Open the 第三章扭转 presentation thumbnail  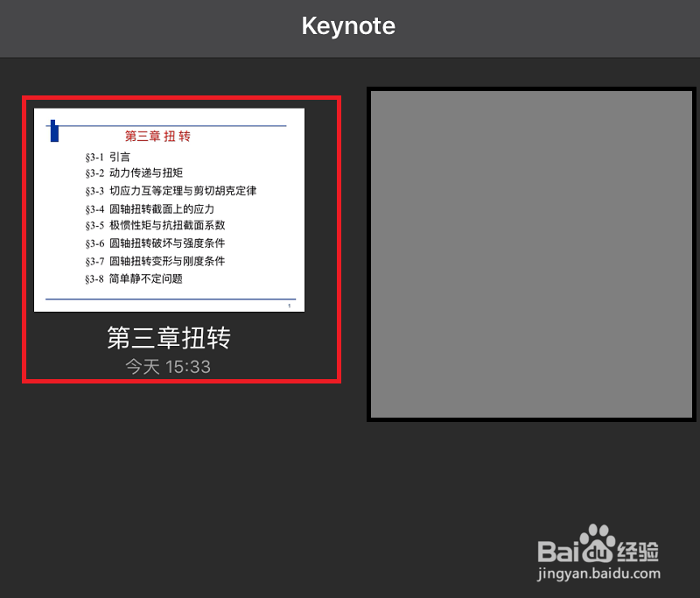(169, 209)
